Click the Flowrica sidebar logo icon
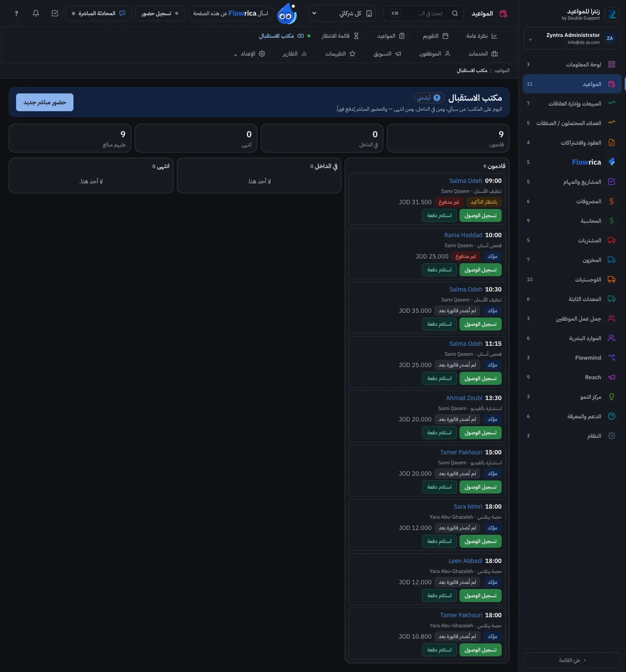Viewport: 626px width, 672px height. click(612, 162)
